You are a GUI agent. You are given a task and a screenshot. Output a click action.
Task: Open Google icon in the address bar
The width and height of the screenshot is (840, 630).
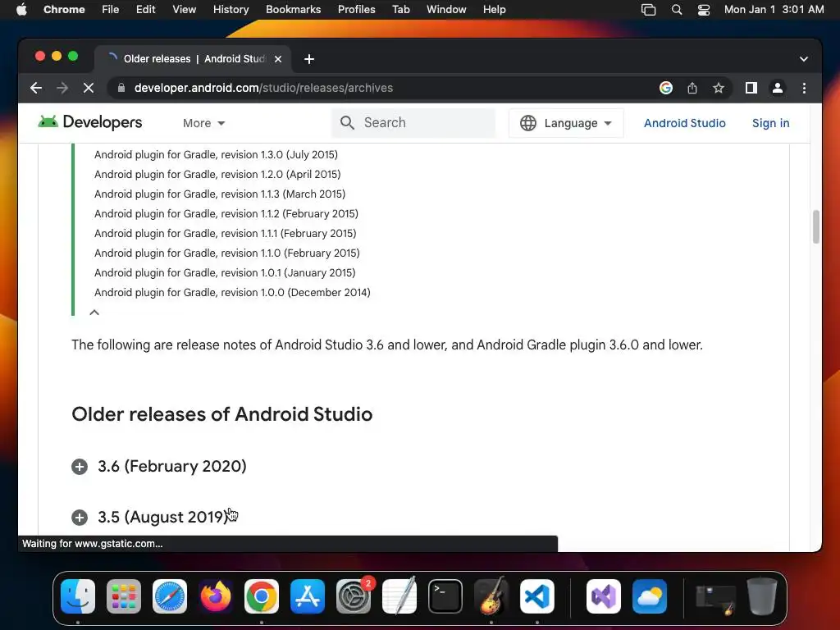click(666, 88)
